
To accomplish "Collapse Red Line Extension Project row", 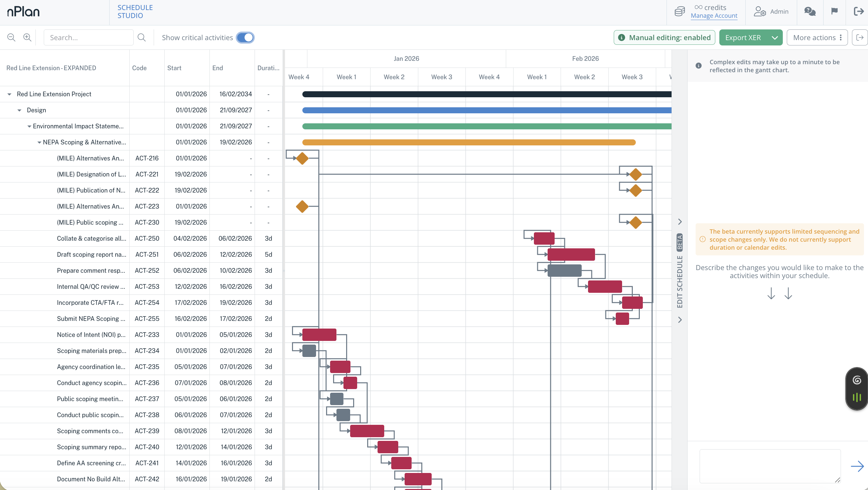I will [9, 94].
